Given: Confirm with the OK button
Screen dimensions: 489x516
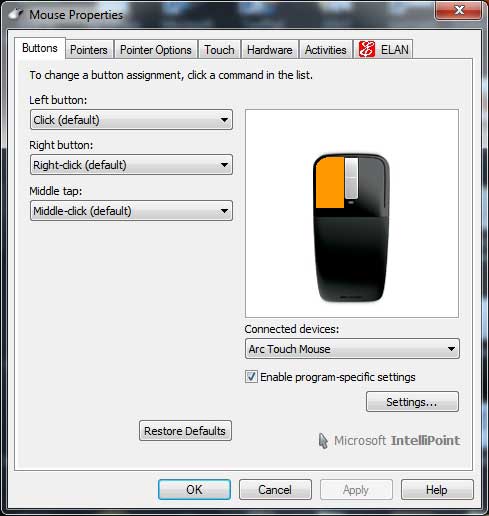Looking at the screenshot, I should [x=194, y=489].
